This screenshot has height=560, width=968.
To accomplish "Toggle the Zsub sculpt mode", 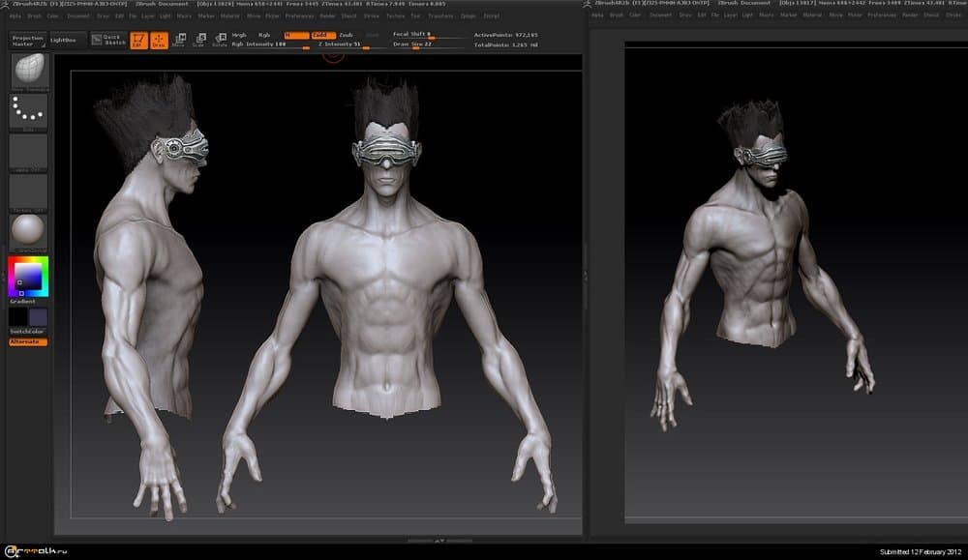I will point(346,35).
